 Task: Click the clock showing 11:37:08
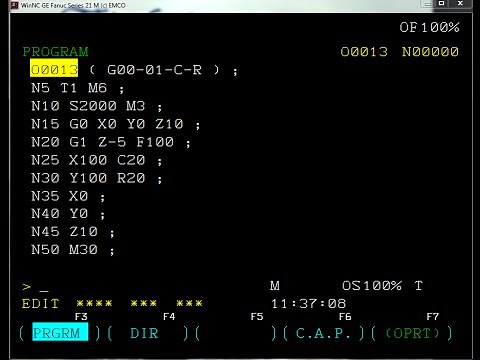(308, 304)
